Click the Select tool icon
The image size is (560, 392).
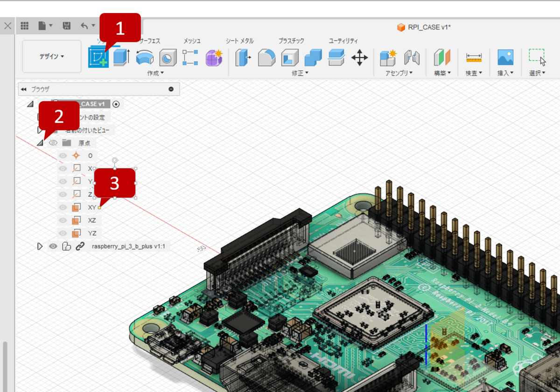(537, 57)
